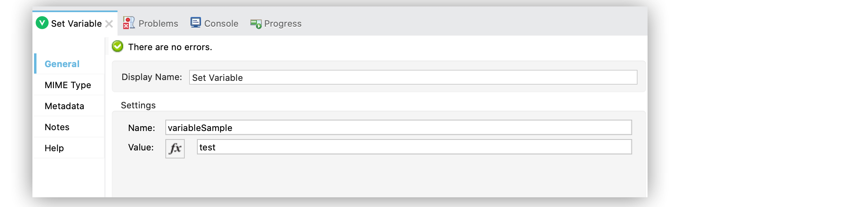Click the Problems tab icon
The width and height of the screenshot is (868, 207).
129,23
